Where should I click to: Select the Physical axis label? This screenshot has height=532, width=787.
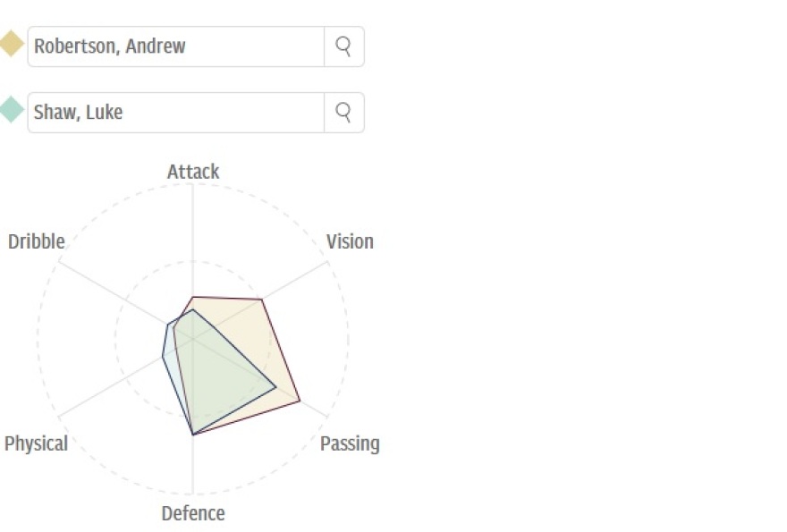(x=36, y=443)
